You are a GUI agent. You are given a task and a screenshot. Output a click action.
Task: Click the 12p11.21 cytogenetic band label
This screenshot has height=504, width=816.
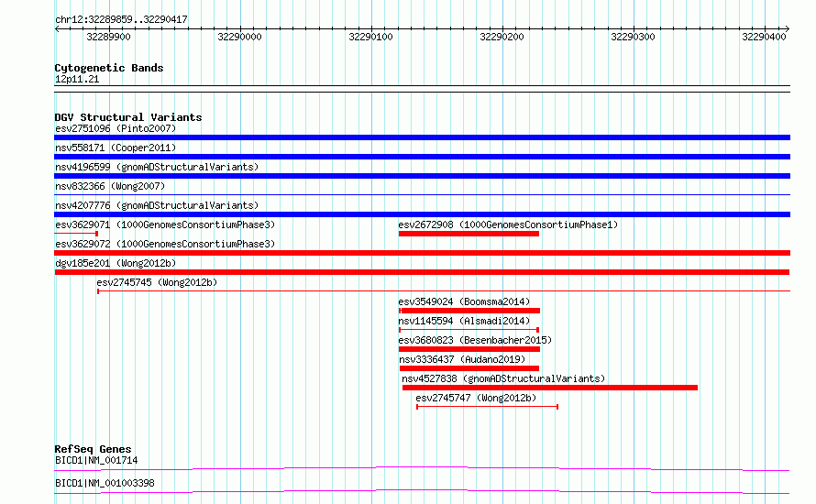[77, 79]
